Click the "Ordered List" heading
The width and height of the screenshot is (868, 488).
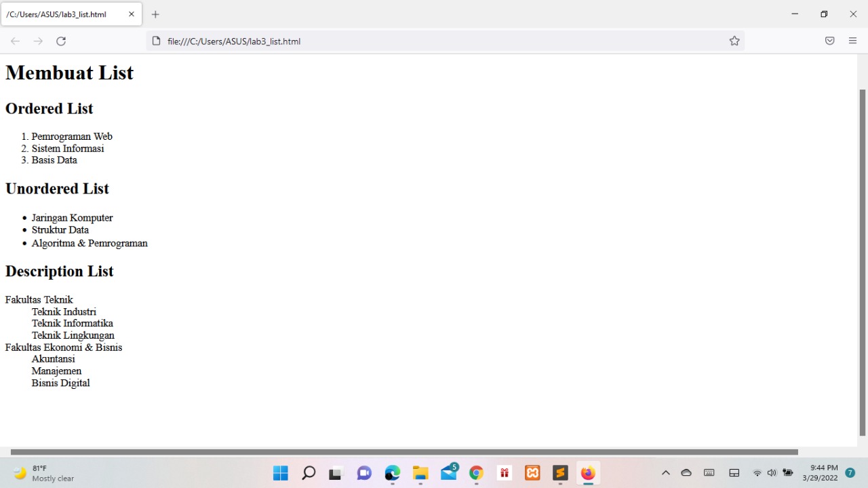(49, 109)
